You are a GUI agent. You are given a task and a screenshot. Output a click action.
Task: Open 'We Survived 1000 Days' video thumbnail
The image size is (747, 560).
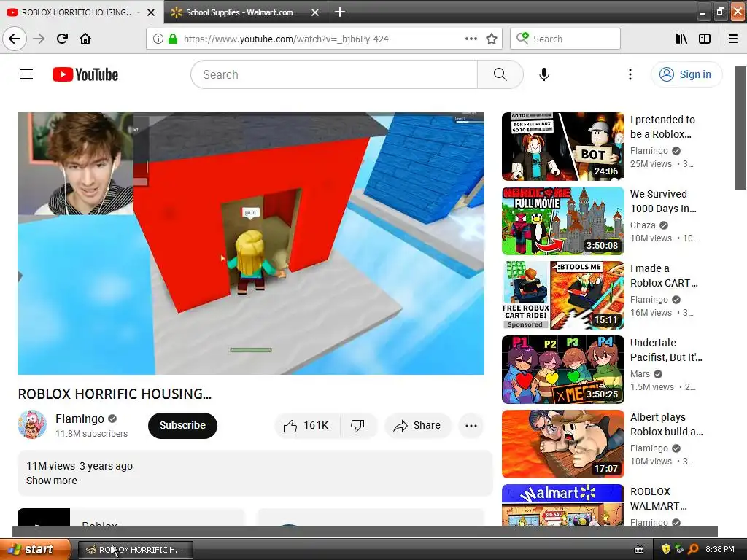[x=562, y=221]
